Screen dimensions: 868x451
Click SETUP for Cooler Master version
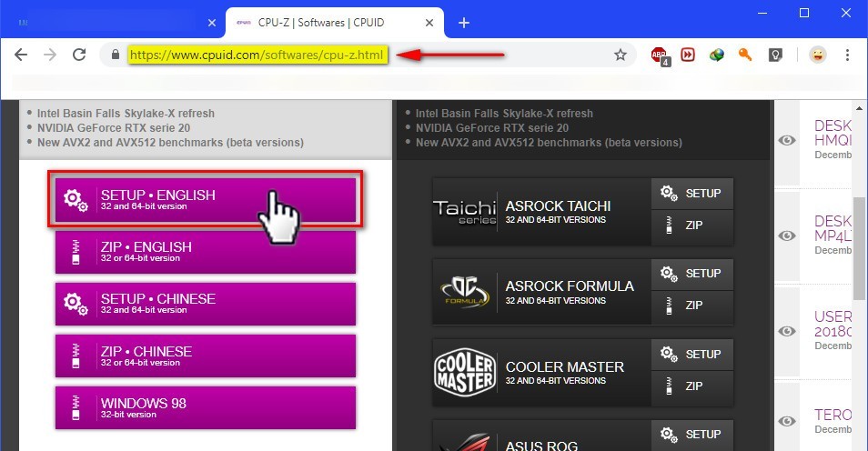point(692,354)
